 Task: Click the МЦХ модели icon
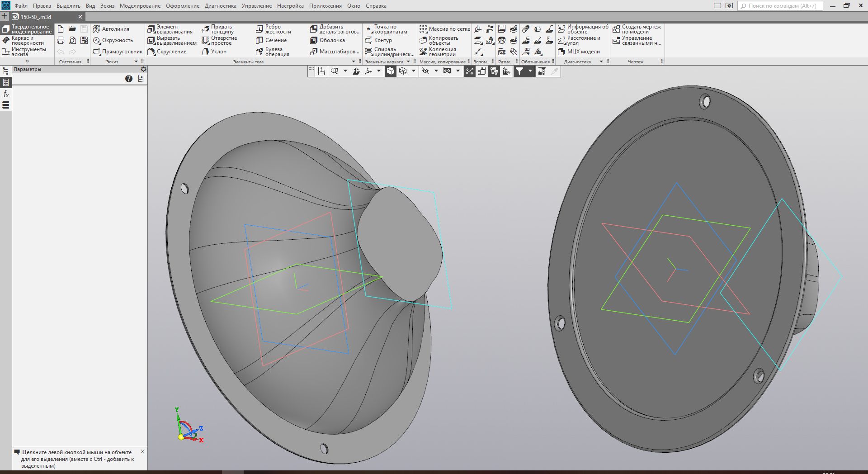(579, 52)
